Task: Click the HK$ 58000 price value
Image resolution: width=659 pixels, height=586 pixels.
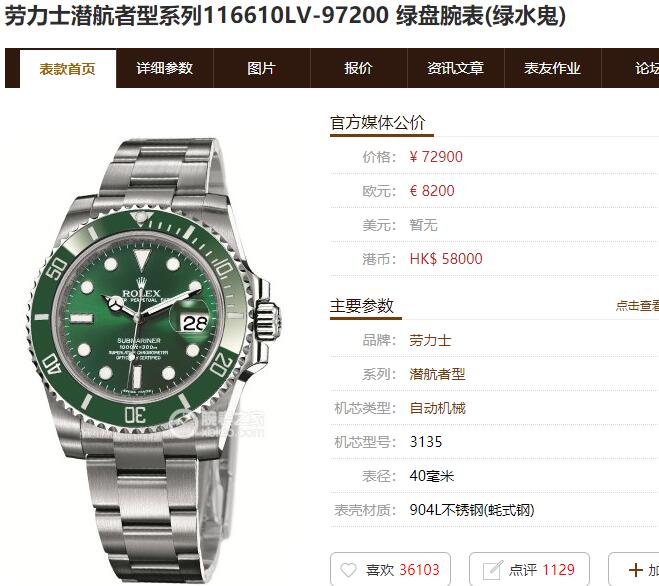Action: pyautogui.click(x=446, y=259)
